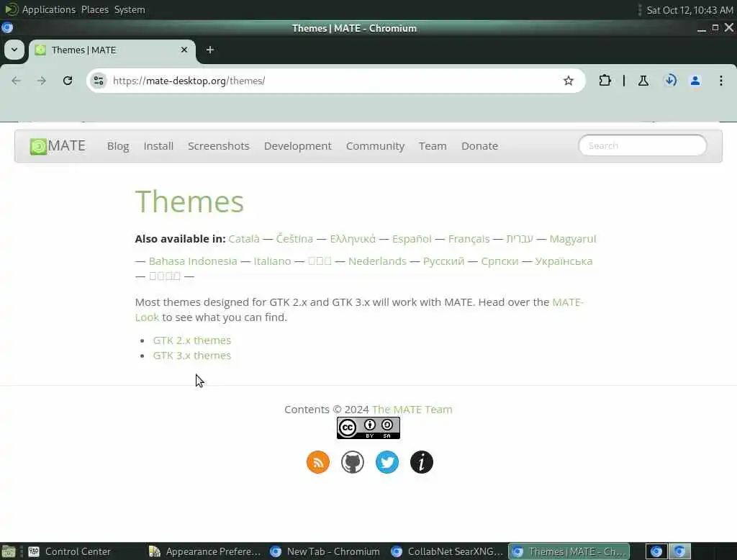Open site information icon in address bar
The image size is (737, 560).
pyautogui.click(x=98, y=81)
